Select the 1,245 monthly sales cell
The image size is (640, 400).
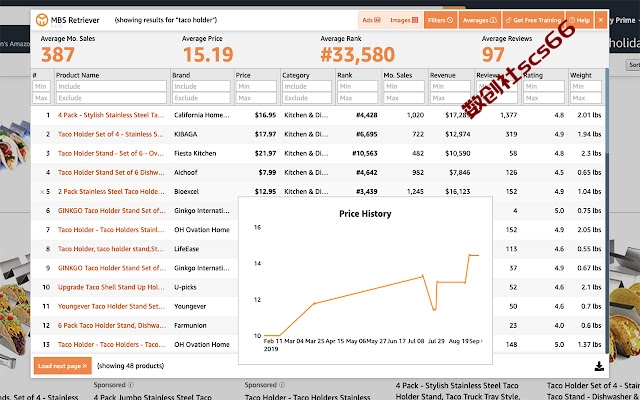[415, 191]
